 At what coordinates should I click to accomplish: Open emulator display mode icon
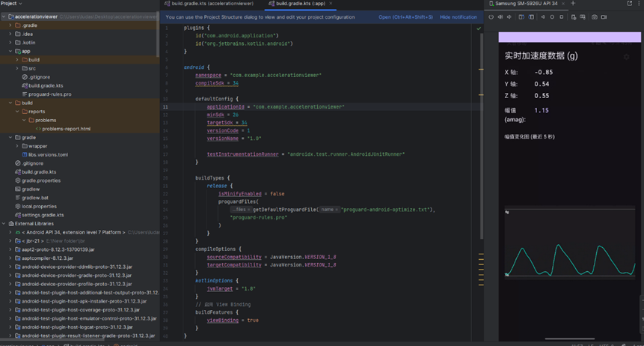click(583, 17)
